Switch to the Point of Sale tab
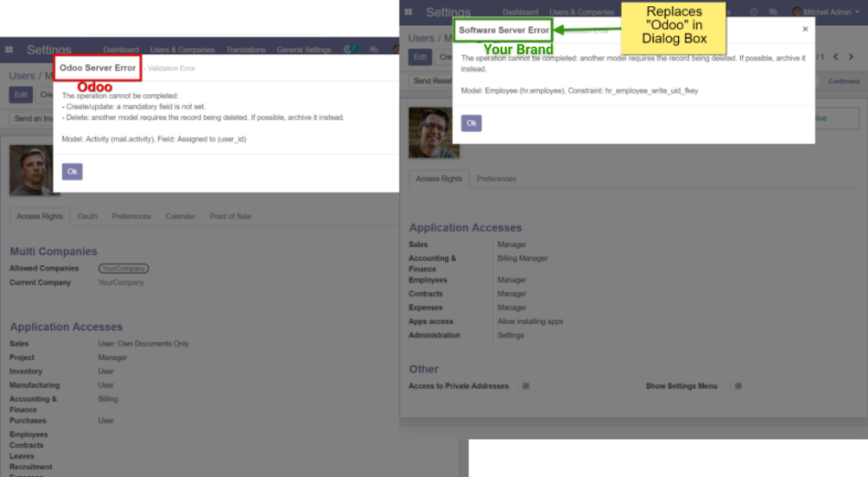The width and height of the screenshot is (868, 477). coord(230,217)
